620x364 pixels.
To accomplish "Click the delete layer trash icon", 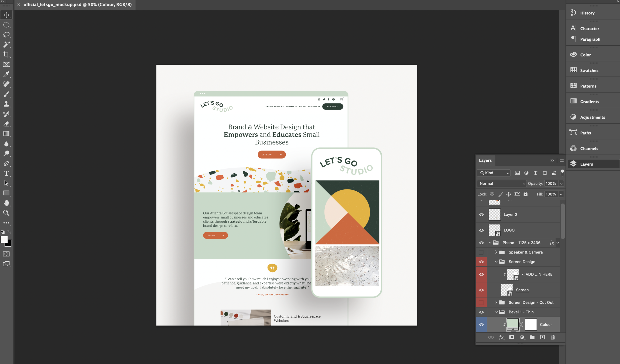I will (553, 337).
